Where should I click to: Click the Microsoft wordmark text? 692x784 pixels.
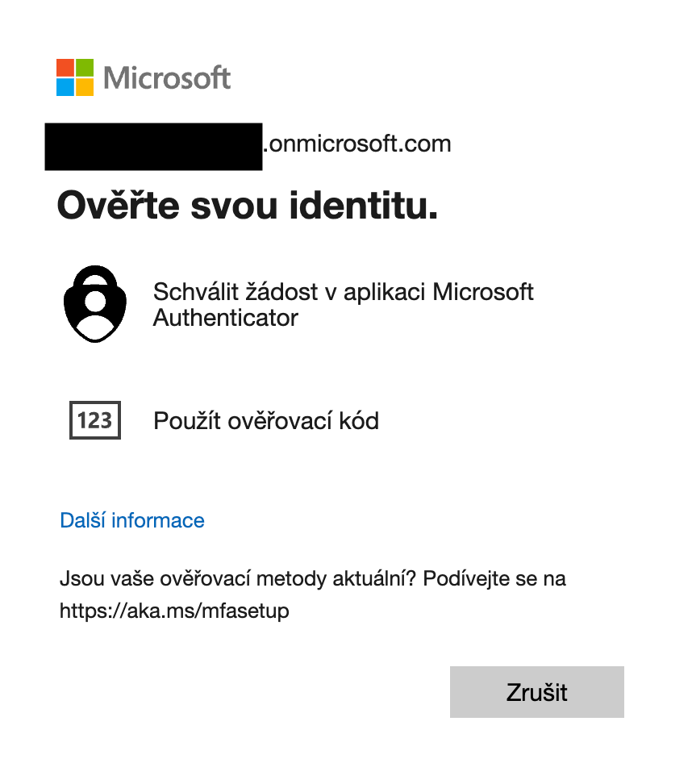pyautogui.click(x=168, y=78)
